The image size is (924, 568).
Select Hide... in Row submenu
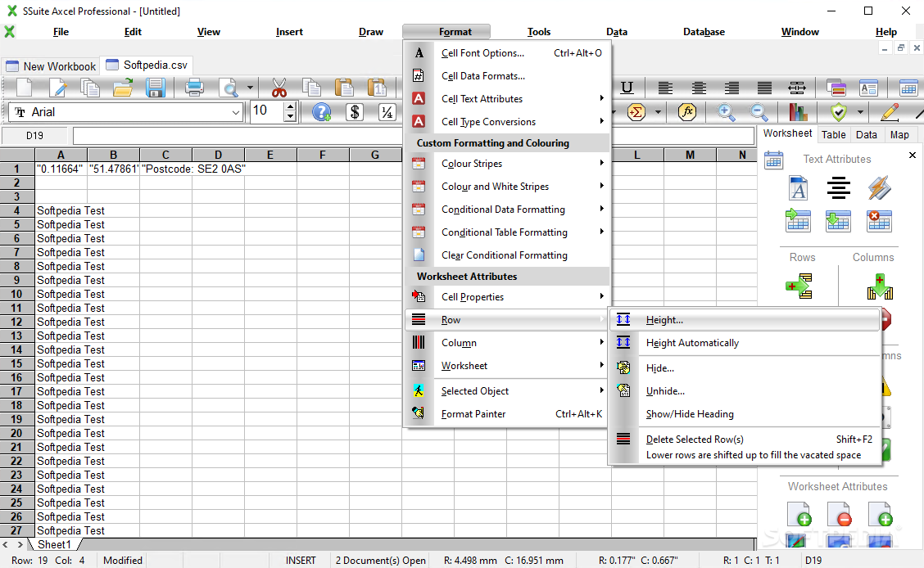click(x=745, y=367)
